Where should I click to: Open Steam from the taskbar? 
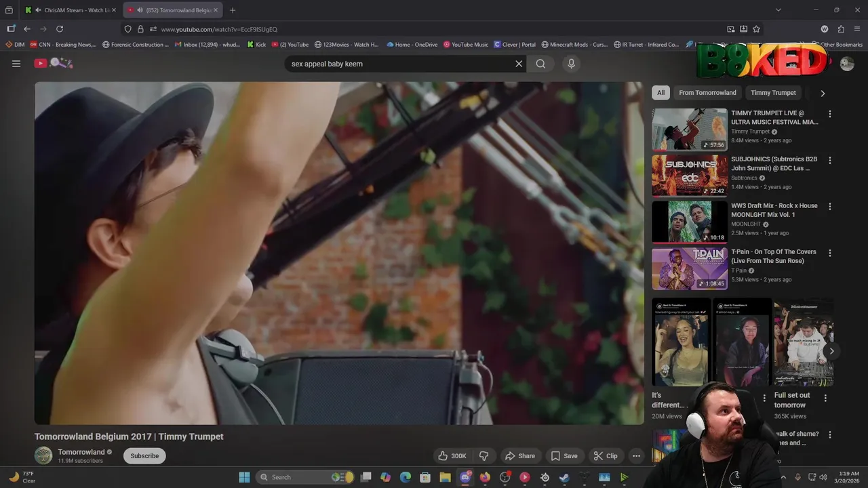click(x=564, y=477)
